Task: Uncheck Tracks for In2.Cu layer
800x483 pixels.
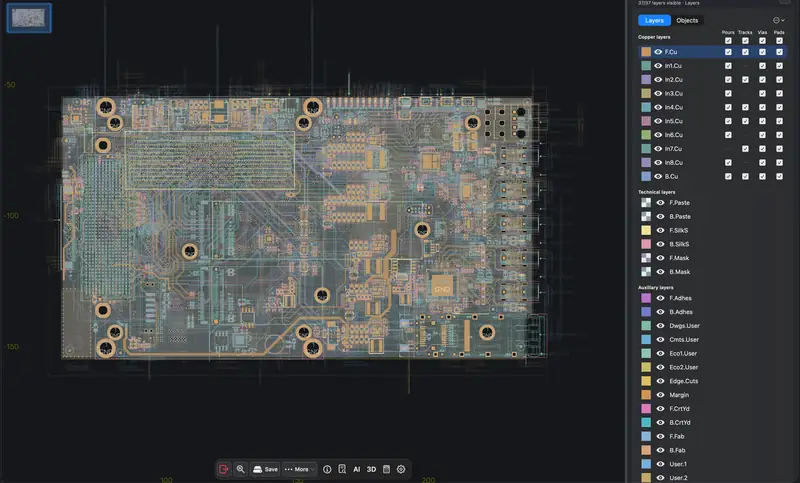Action: tap(745, 80)
